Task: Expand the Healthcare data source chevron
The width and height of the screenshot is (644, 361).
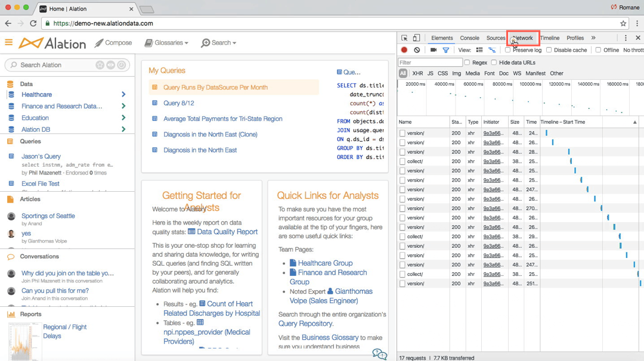Action: click(x=123, y=94)
